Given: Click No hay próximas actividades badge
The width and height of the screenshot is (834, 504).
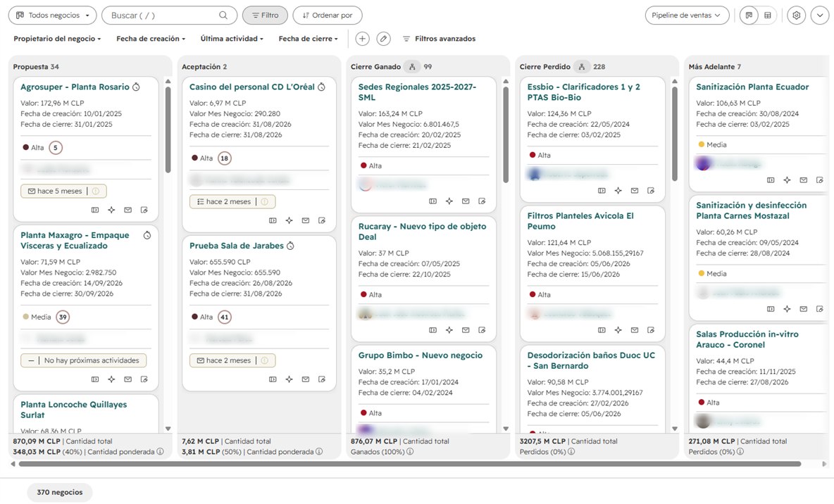Looking at the screenshot, I should pyautogui.click(x=84, y=360).
